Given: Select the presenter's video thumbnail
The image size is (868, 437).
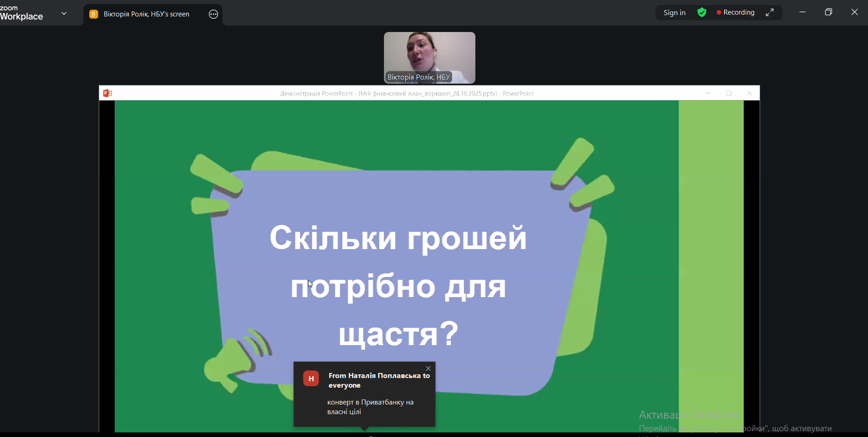Looking at the screenshot, I should click(429, 53).
